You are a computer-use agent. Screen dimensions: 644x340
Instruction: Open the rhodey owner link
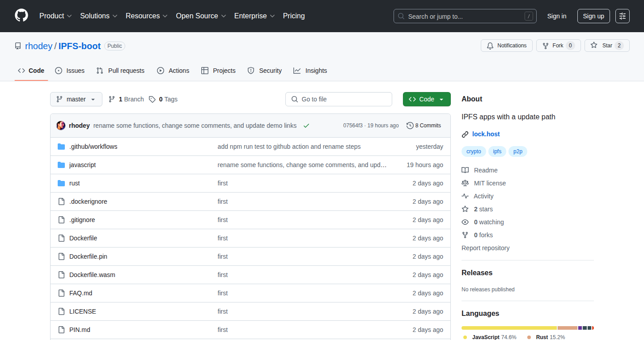(x=38, y=46)
